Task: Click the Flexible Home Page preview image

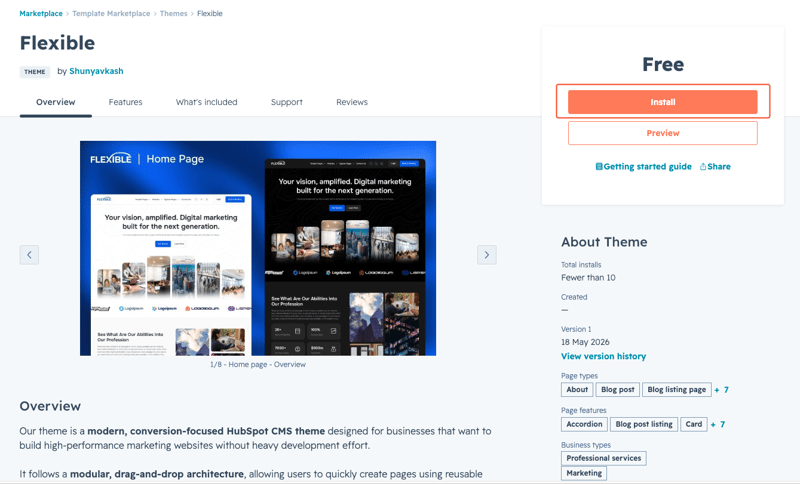Action: coord(258,248)
